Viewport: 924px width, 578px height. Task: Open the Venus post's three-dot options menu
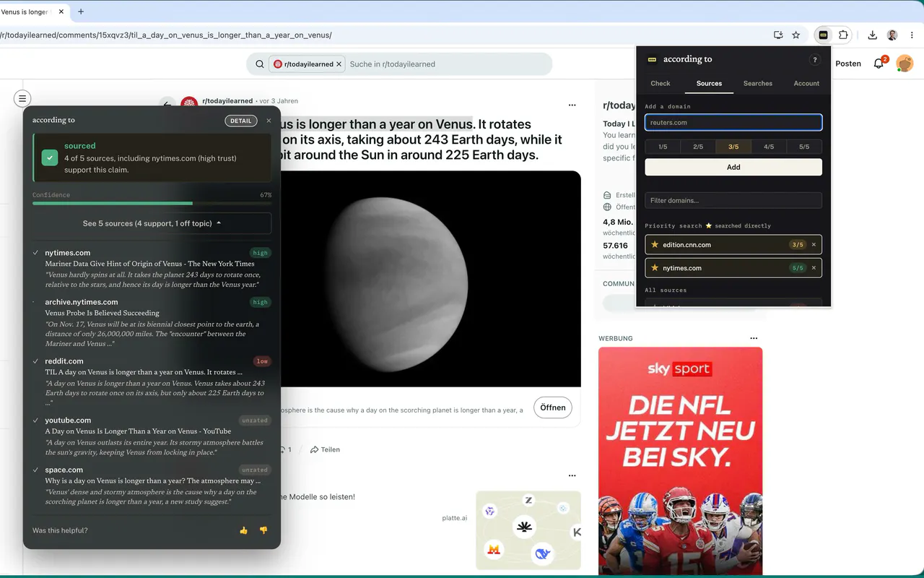click(572, 105)
